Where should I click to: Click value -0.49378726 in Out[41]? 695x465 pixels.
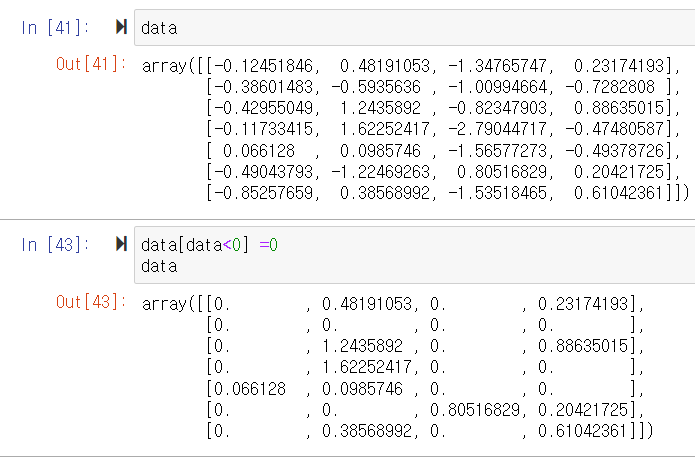coord(615,151)
